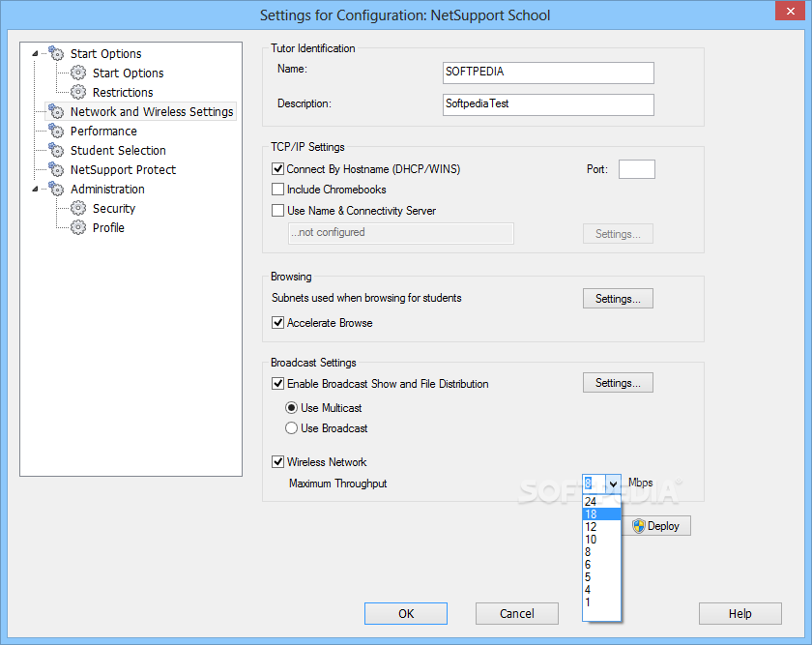
Task: Open Broadcast Settings button
Action: tap(618, 383)
